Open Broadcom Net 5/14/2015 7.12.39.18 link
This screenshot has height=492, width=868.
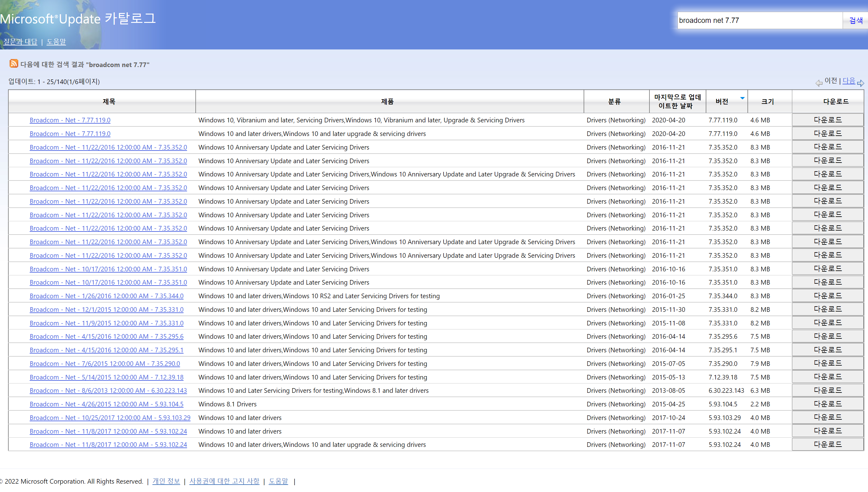coord(106,377)
